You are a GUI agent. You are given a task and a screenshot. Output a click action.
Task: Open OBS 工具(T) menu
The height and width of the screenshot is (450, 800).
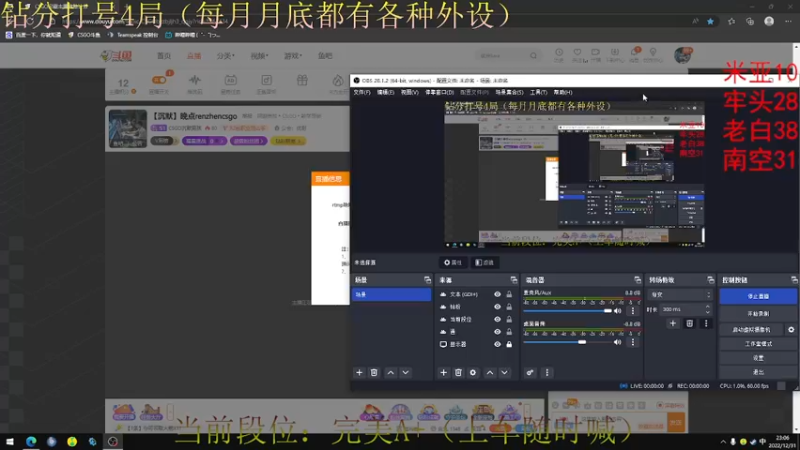[x=538, y=92]
